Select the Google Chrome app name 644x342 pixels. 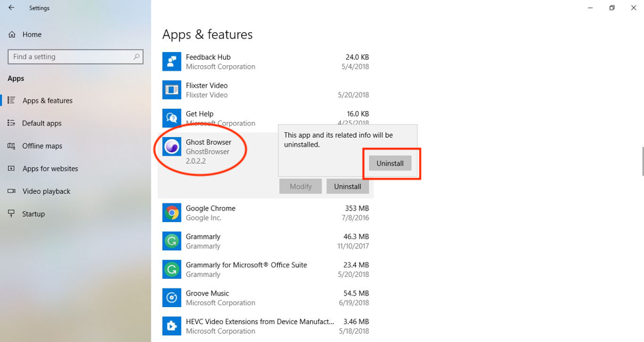(211, 208)
